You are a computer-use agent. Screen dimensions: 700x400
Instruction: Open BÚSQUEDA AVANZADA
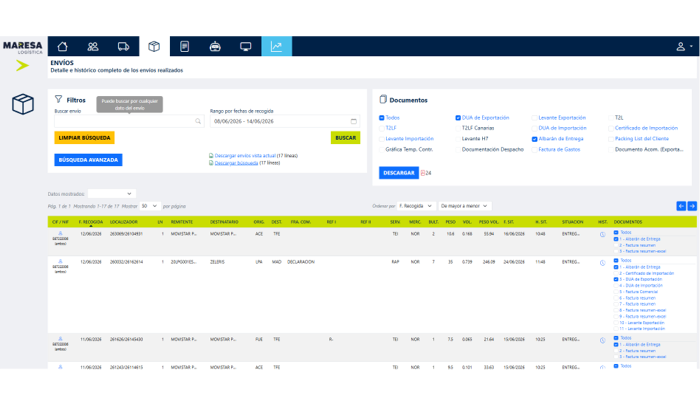(x=88, y=160)
